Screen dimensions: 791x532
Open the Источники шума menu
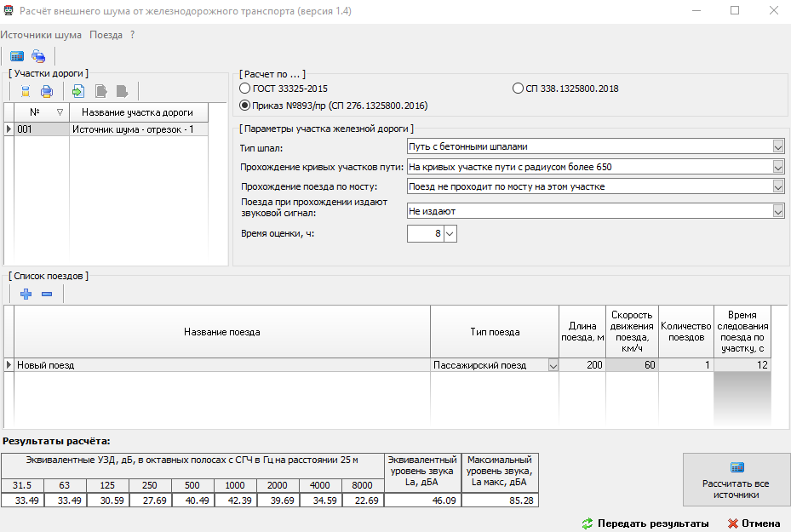click(x=41, y=35)
